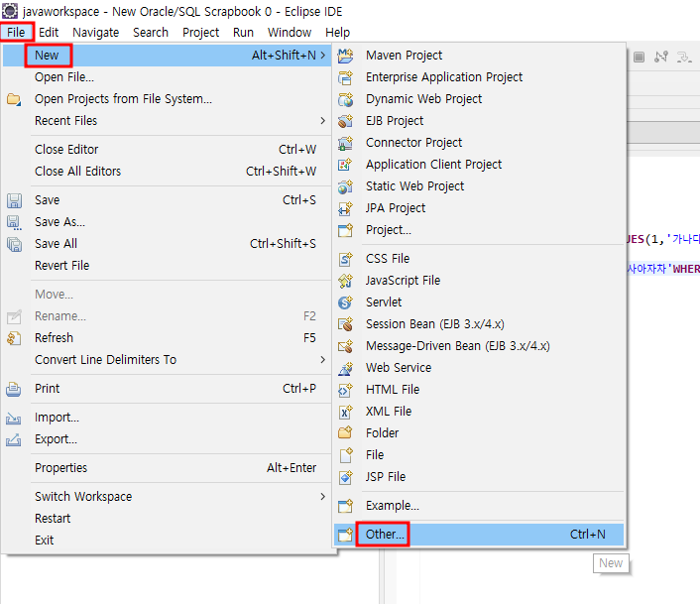
Task: Click the Folder icon in New submenu
Action: [x=345, y=433]
